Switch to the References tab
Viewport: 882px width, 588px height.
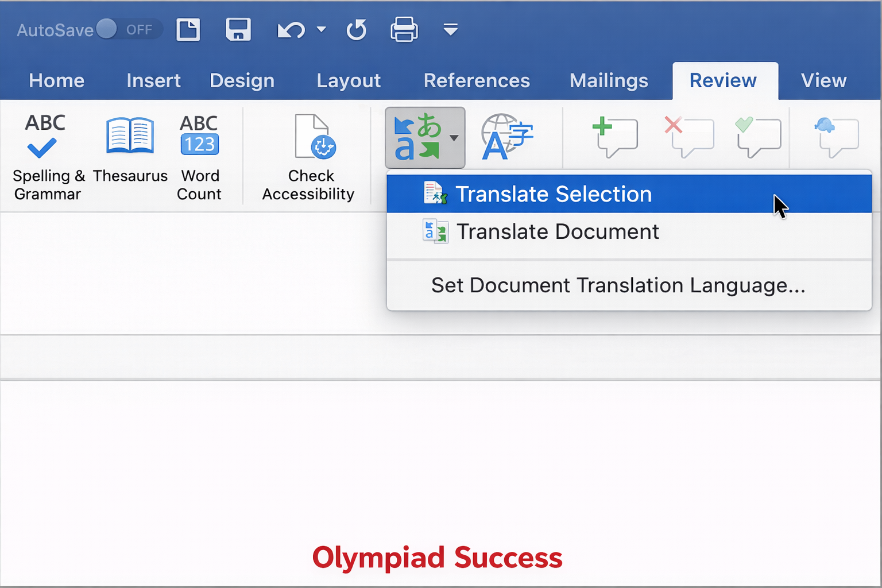pyautogui.click(x=477, y=80)
